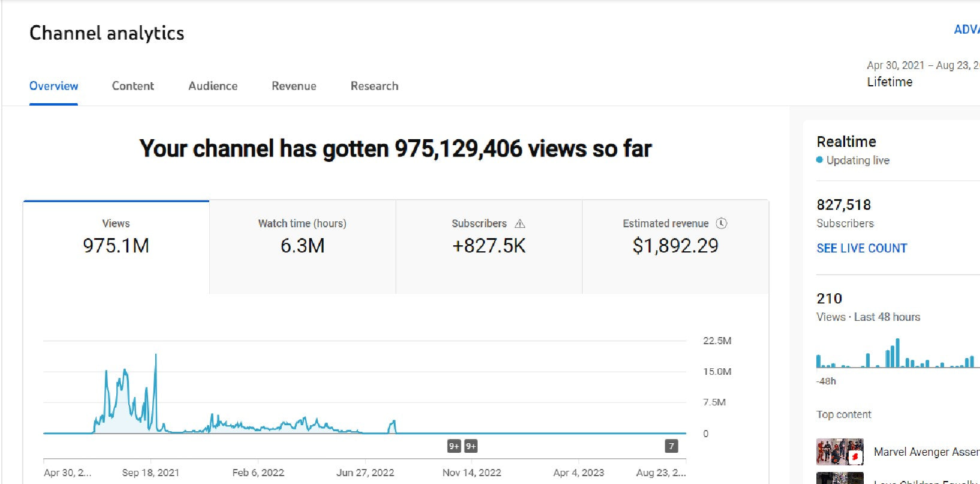980x484 pixels.
Task: Click the warning triangle beside Subscribers
Action: (520, 224)
